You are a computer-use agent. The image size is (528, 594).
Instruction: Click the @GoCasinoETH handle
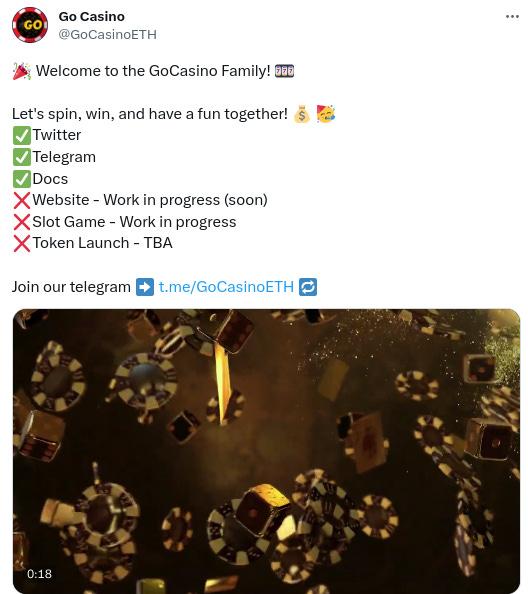point(107,34)
